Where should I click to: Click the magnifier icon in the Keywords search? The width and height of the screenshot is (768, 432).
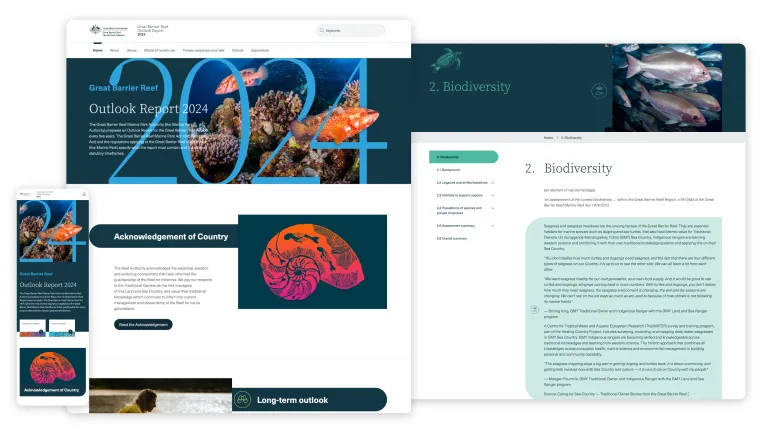(322, 30)
